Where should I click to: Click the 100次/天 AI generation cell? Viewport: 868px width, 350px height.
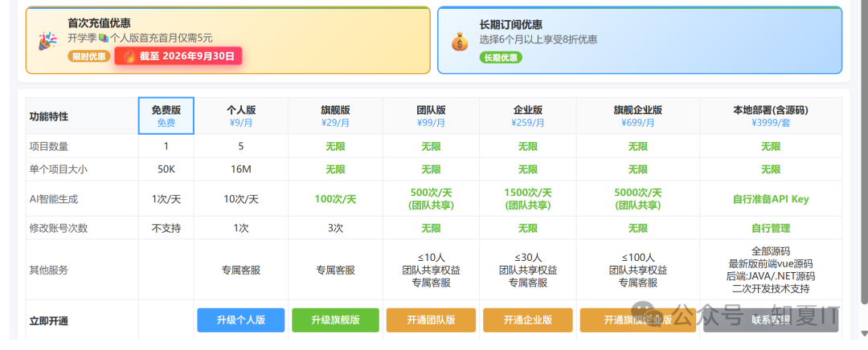coord(335,199)
